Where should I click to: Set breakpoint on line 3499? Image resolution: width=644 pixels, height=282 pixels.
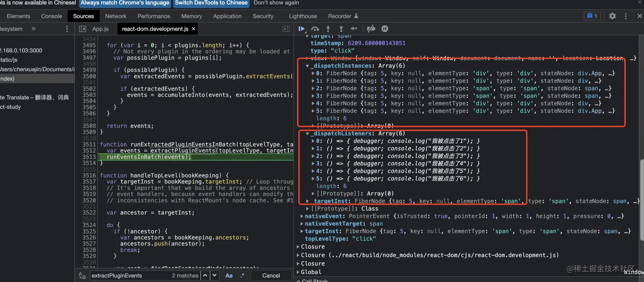89,70
